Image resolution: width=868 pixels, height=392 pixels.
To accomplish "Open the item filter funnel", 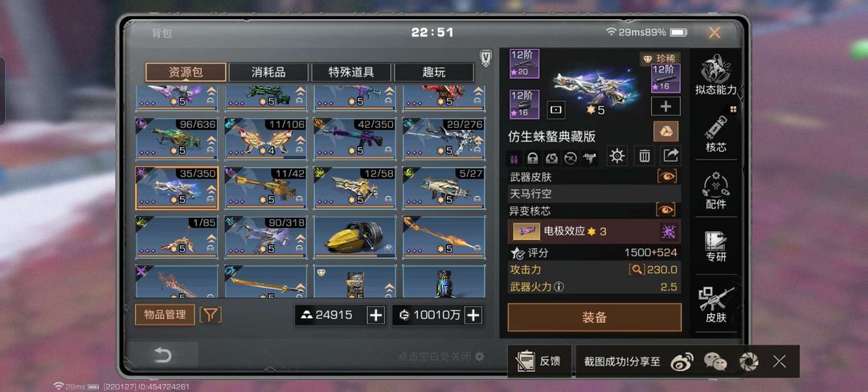I will coord(211,315).
